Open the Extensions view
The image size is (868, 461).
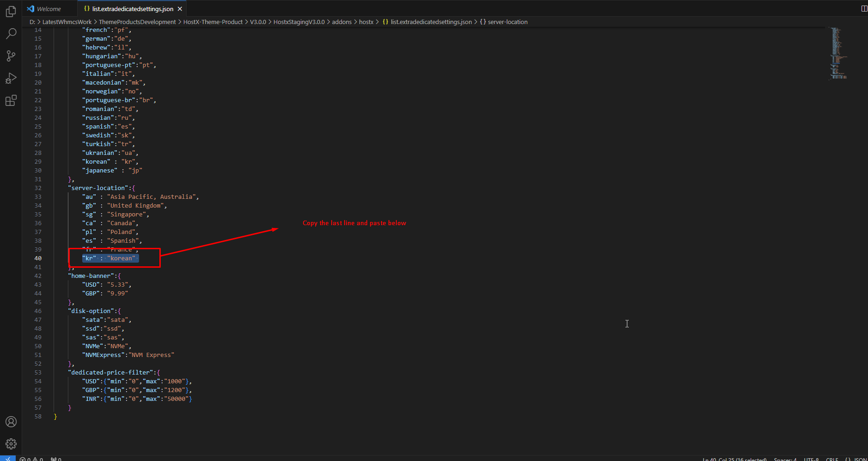click(11, 100)
